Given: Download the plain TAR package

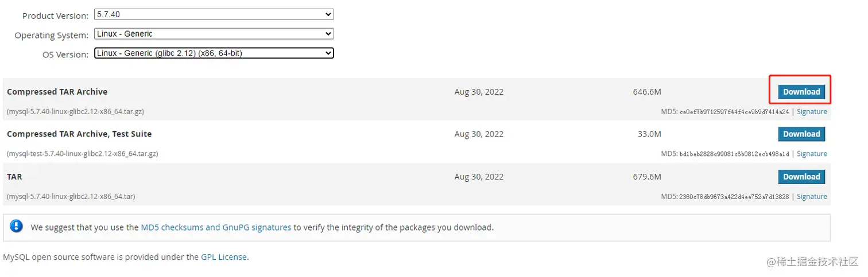Looking at the screenshot, I should click(x=801, y=177).
